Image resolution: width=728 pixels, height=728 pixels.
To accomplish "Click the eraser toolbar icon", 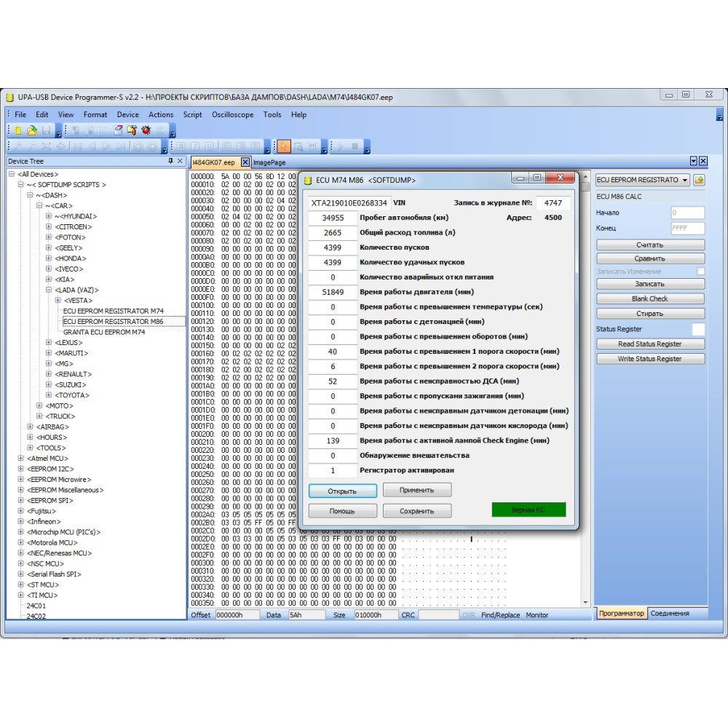I will coord(118,130).
